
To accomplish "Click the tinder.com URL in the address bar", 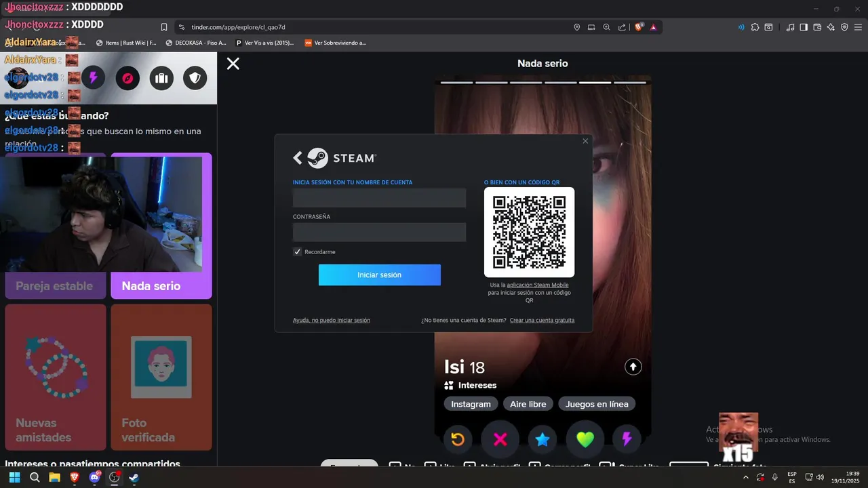I will (238, 27).
